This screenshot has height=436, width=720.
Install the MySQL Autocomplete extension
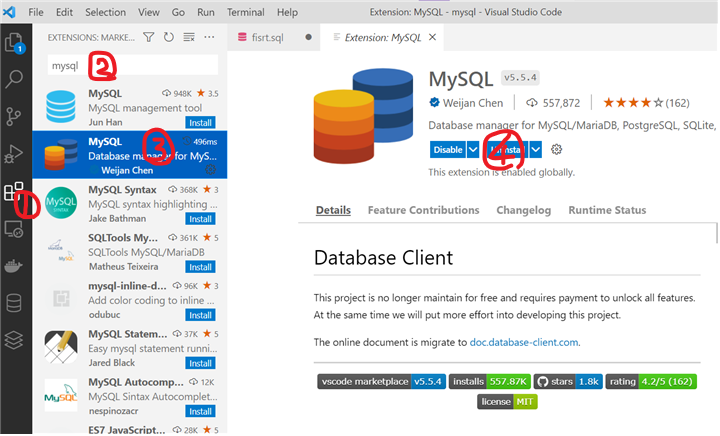click(x=201, y=412)
